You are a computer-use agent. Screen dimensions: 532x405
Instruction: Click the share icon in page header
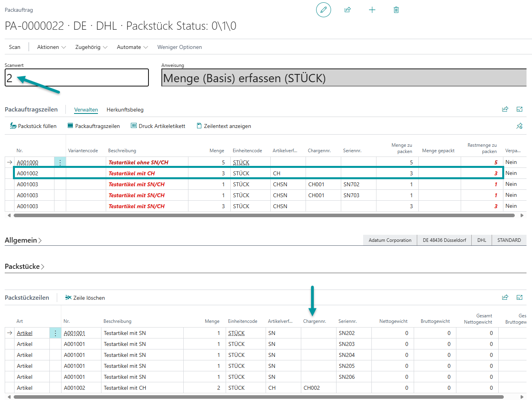tap(347, 10)
